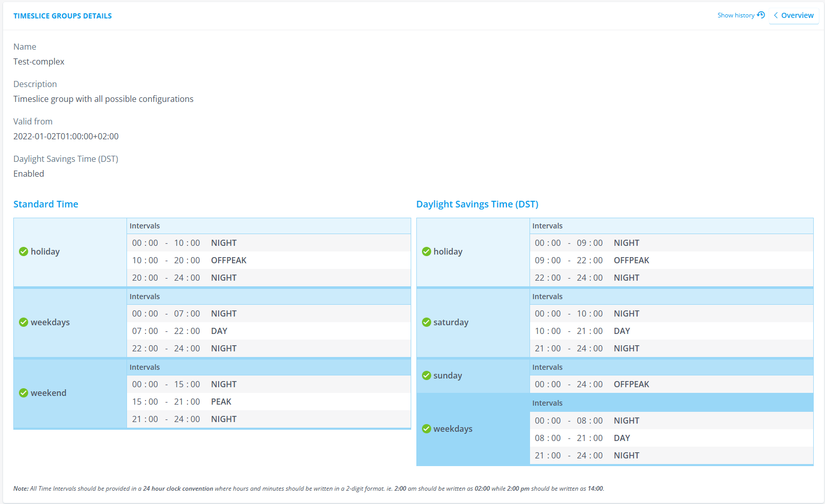Click the green check beside saturday
Viewport: 825px width, 504px height.
(x=426, y=322)
